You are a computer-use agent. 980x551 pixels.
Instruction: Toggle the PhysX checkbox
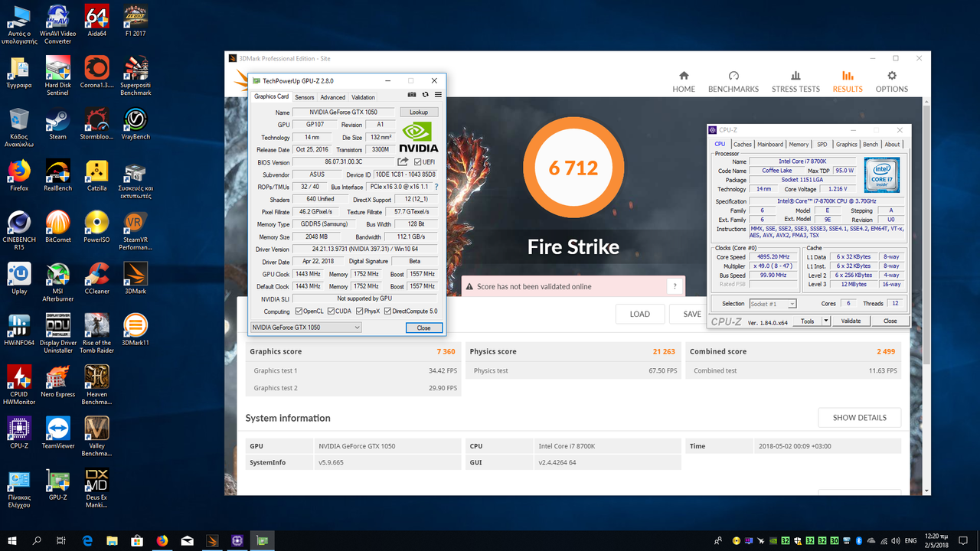coord(358,311)
